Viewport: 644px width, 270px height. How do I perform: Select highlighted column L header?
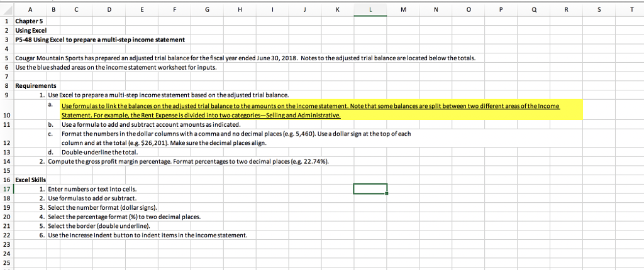370,11
